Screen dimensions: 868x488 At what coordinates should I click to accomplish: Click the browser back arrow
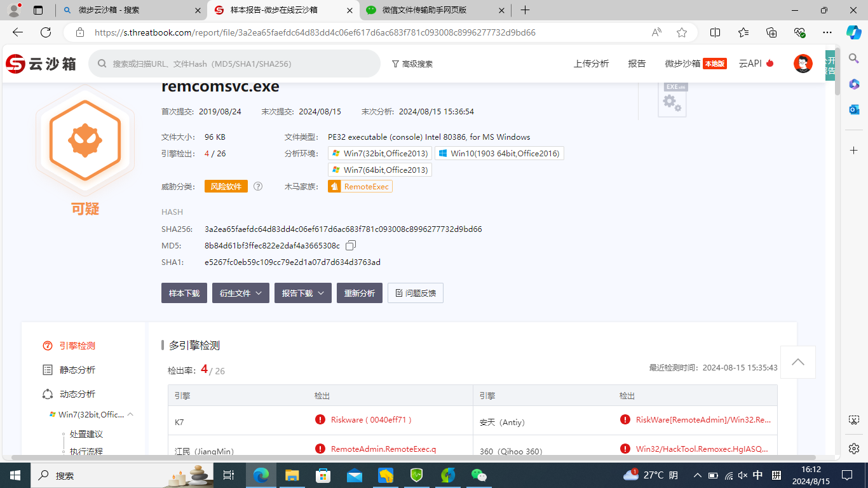pyautogui.click(x=18, y=32)
